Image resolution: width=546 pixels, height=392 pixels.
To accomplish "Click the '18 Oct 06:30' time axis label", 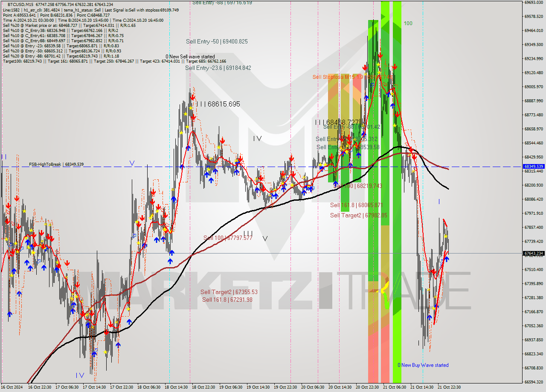I will tap(149, 387).
